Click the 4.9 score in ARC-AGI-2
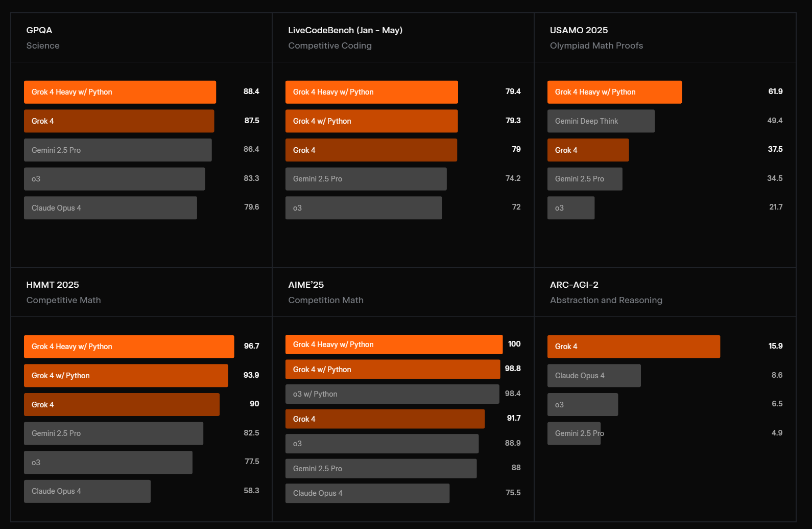Screen dimensions: 812x529 [777, 433]
